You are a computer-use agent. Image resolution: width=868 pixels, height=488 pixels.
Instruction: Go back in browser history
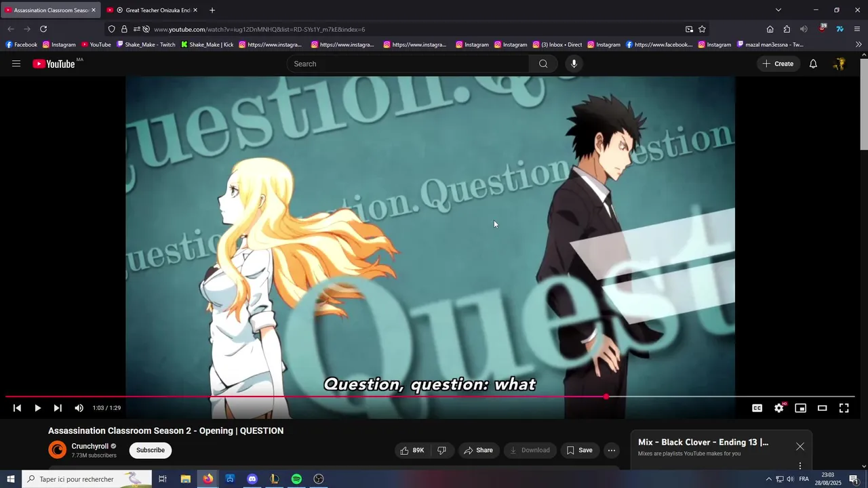pyautogui.click(x=11, y=29)
